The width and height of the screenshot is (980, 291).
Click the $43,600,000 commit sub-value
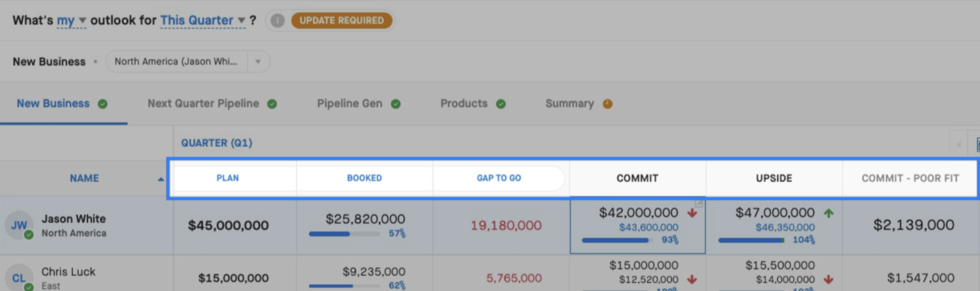[648, 228]
